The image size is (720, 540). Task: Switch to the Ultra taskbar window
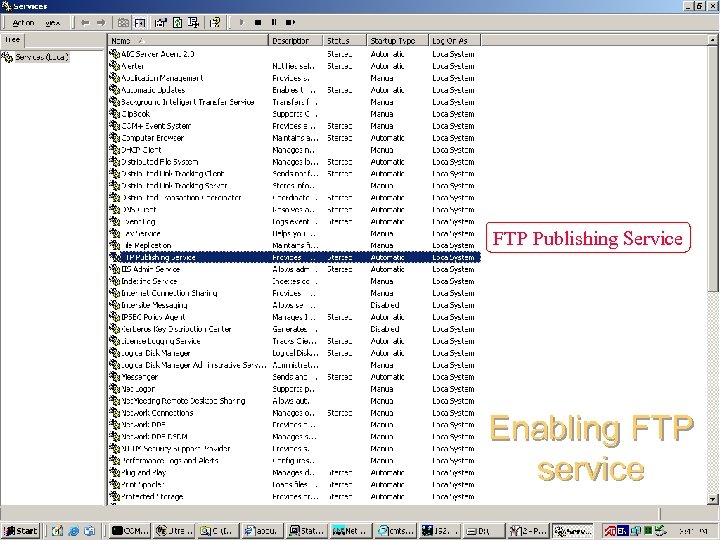point(174,531)
